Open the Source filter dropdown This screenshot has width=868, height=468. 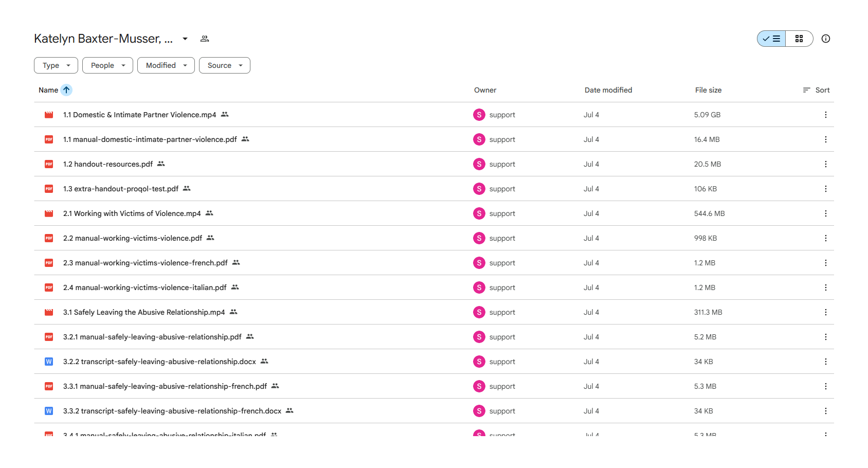point(225,65)
